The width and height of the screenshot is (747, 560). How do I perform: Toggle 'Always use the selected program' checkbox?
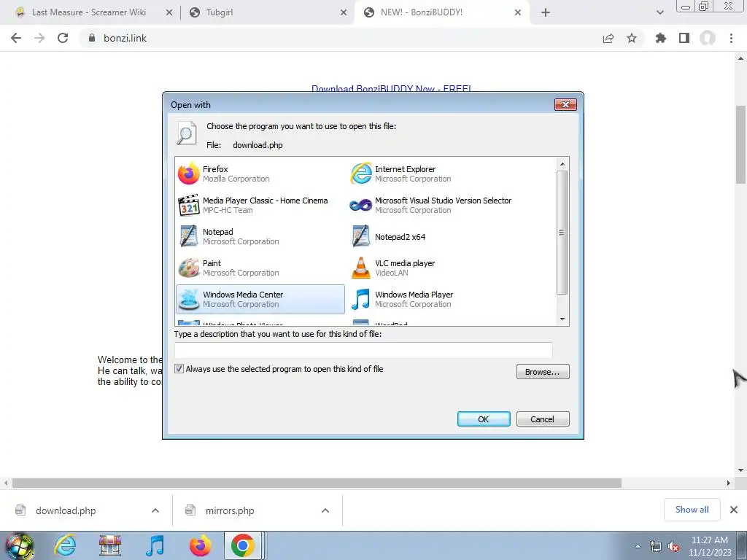(179, 368)
